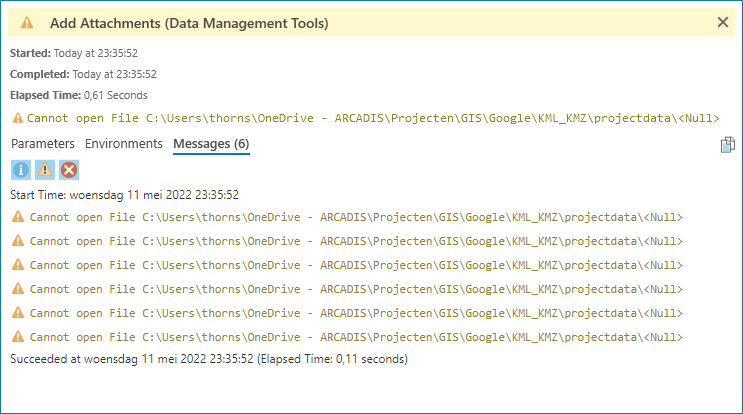This screenshot has width=743, height=414.
Task: Click the first warning icon in messages list
Action: pos(17,217)
